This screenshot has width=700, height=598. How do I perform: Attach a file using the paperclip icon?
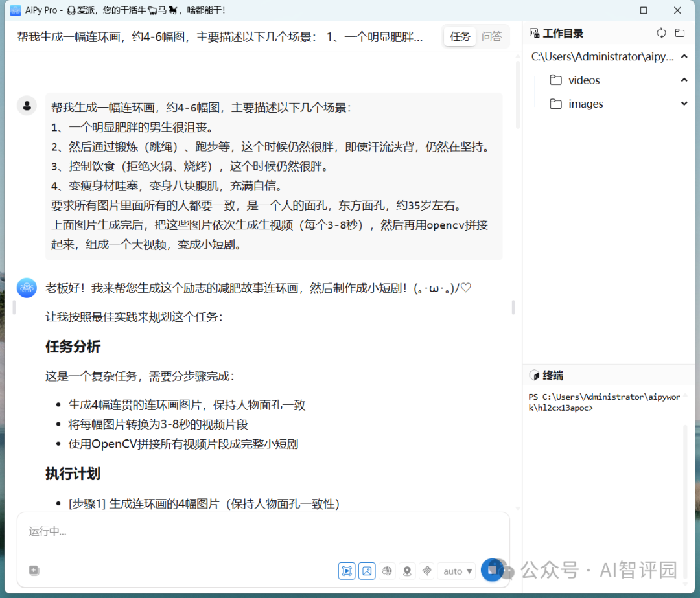pyautogui.click(x=426, y=571)
